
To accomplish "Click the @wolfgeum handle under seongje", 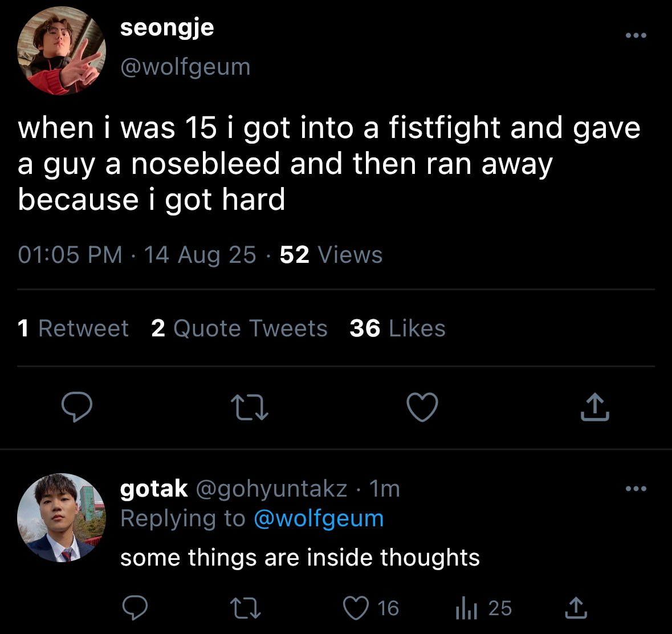I will [185, 67].
